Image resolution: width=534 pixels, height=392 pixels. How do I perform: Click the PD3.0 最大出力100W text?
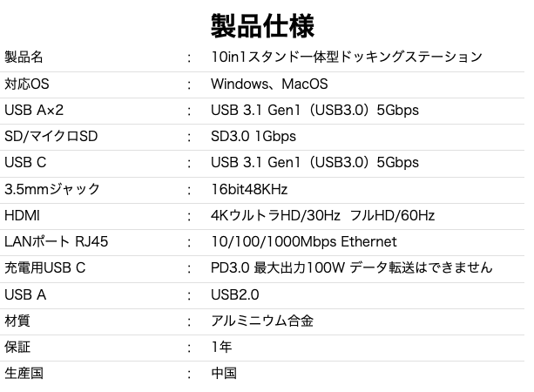[278, 267]
